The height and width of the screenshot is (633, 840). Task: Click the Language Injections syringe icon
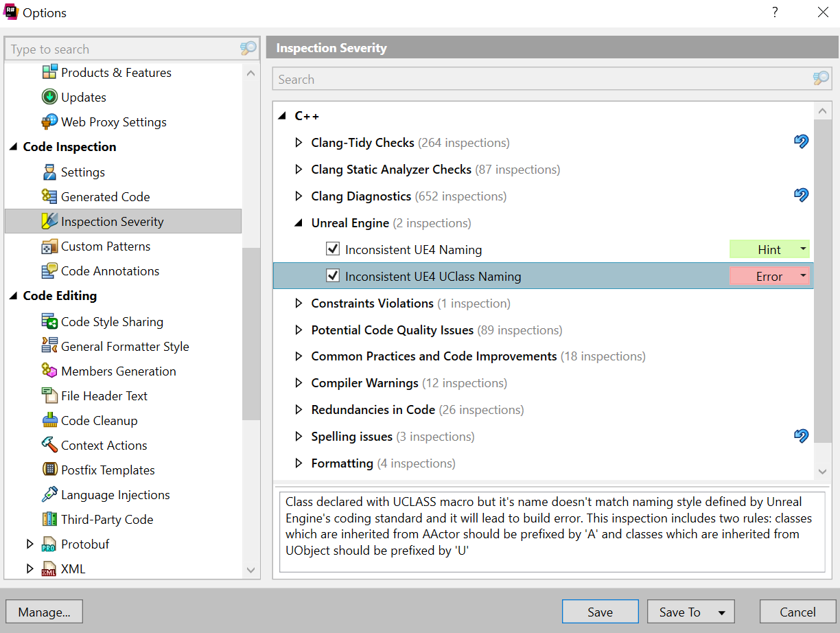click(x=49, y=494)
